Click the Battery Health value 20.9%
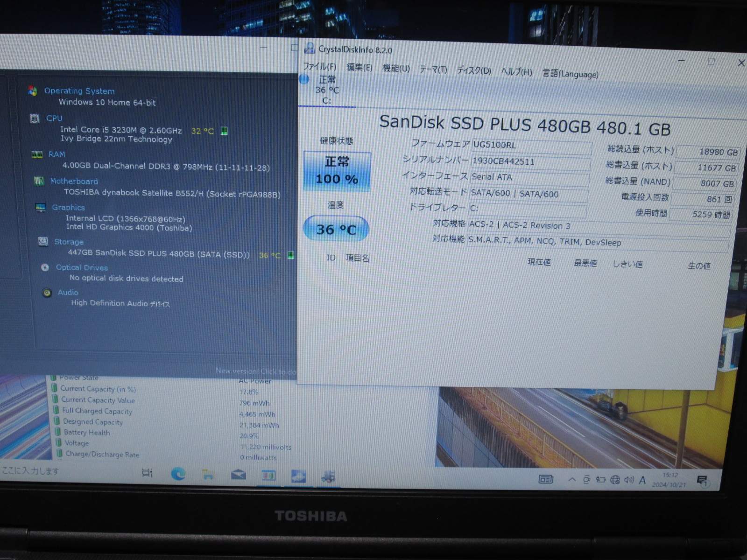 coord(249,436)
